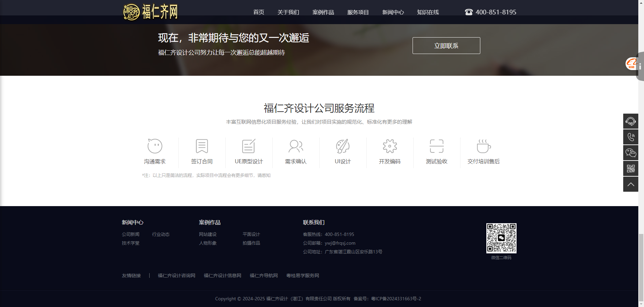The width and height of the screenshot is (644, 307).
Task: Open the 网站建设 footer link
Action: click(x=208, y=234)
